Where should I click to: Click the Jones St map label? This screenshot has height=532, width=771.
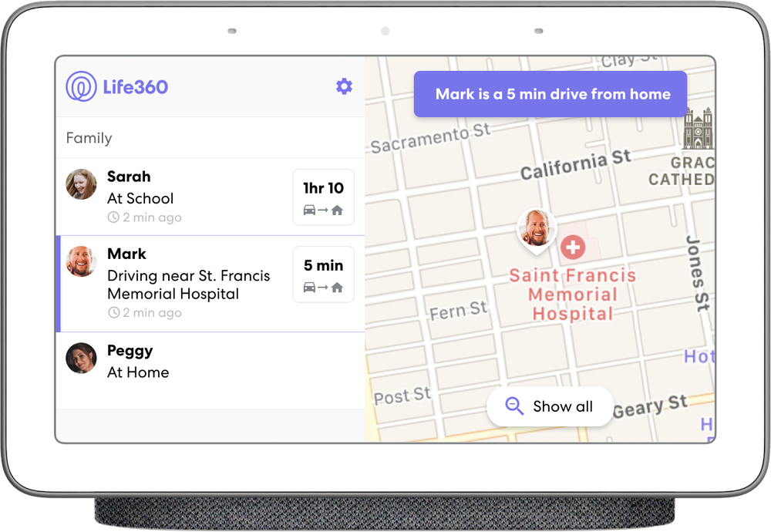click(699, 274)
